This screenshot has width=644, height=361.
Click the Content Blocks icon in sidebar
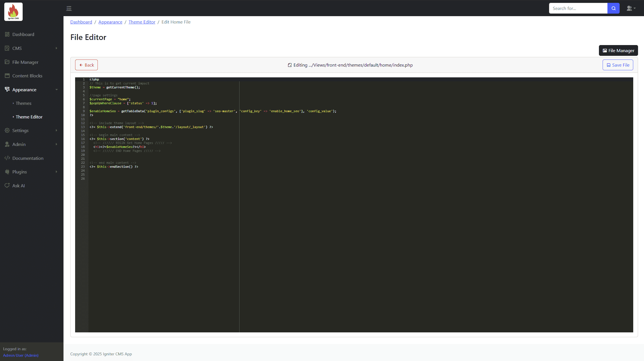point(7,76)
